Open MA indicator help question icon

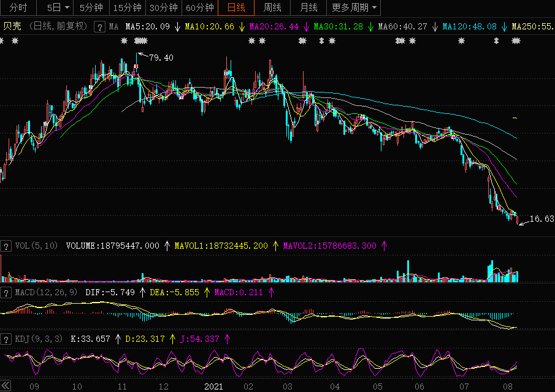point(99,27)
